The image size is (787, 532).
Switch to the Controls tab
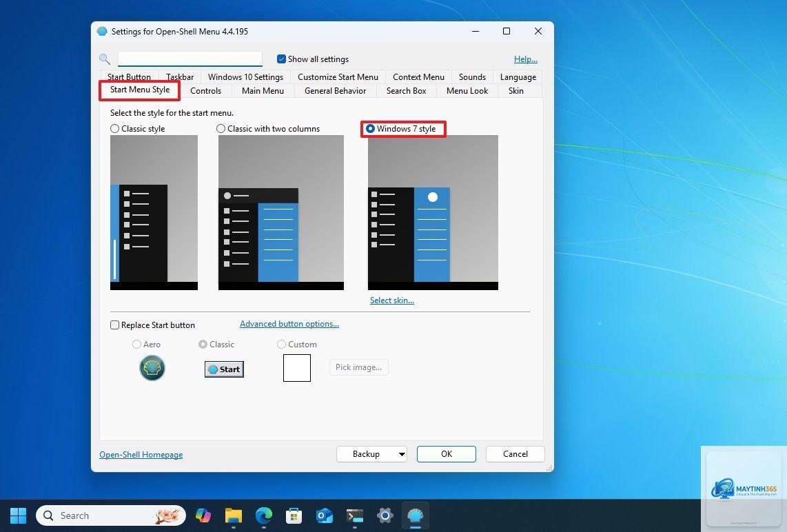tap(206, 91)
